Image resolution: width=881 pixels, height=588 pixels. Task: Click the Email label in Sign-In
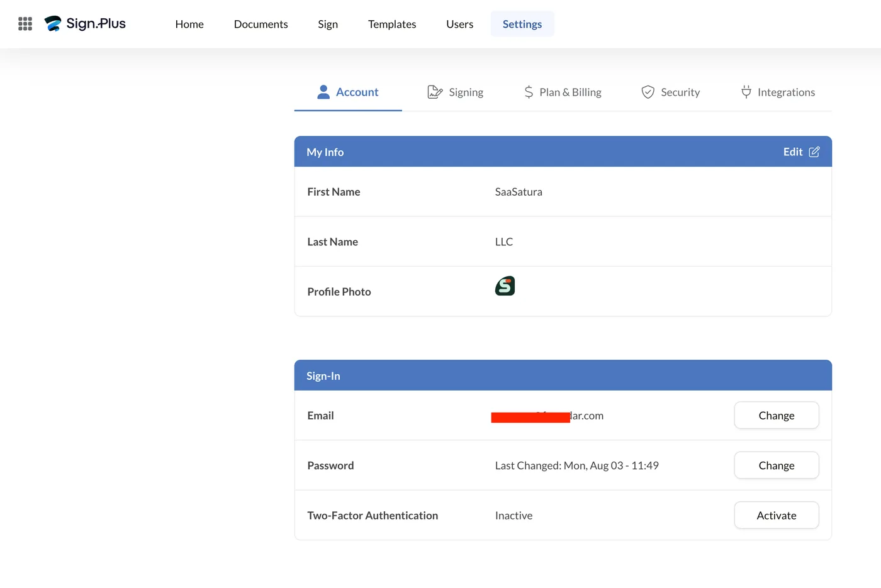click(320, 415)
